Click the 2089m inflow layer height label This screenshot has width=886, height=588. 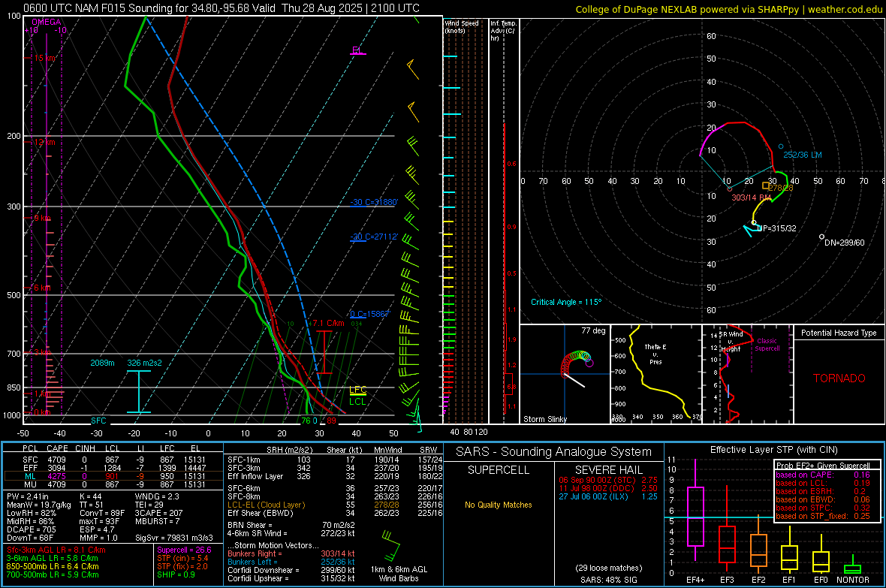(102, 363)
